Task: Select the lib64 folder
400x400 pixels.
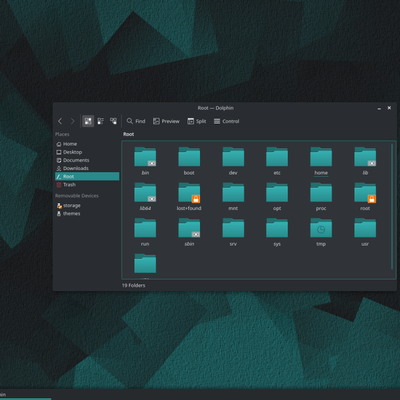Action: coord(145,196)
